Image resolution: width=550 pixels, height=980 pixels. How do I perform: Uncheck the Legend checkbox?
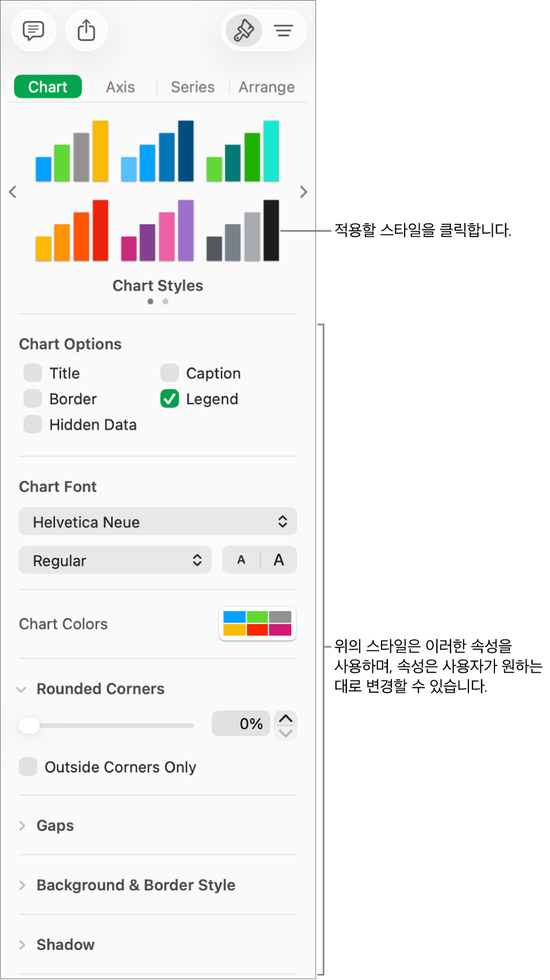(170, 399)
